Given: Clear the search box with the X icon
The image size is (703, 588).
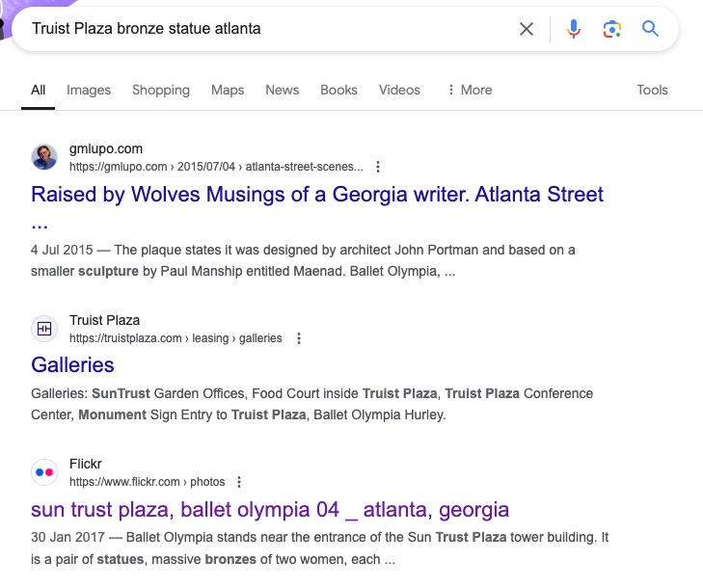Looking at the screenshot, I should (527, 29).
